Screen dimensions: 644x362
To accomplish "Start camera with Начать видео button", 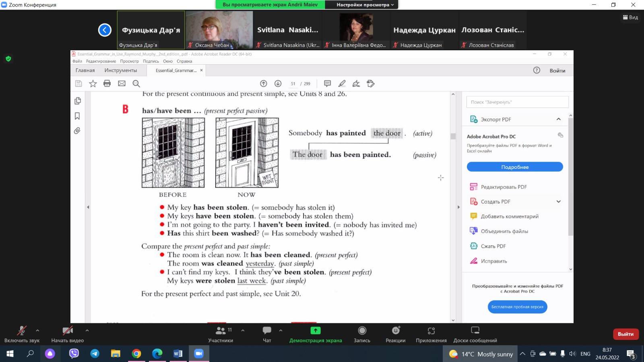I will (67, 334).
